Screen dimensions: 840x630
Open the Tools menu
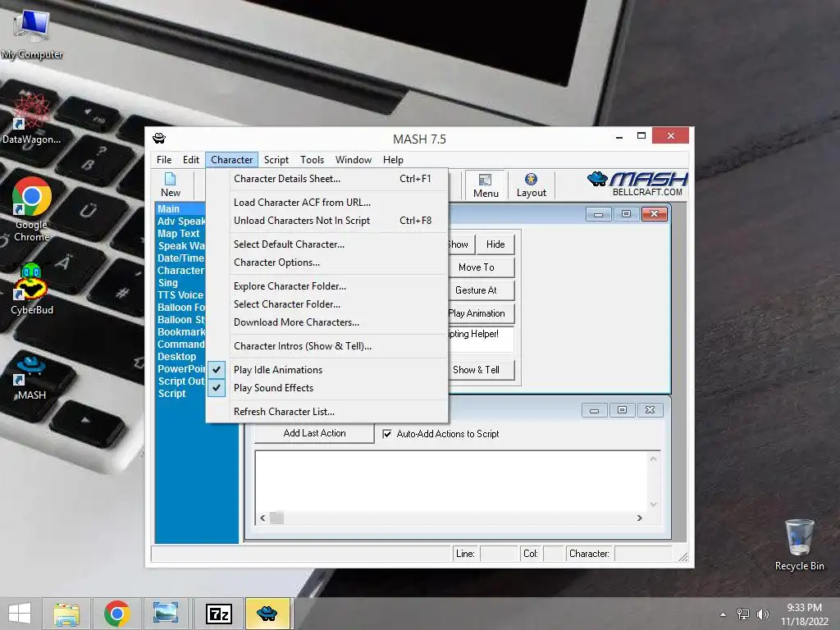click(x=312, y=160)
